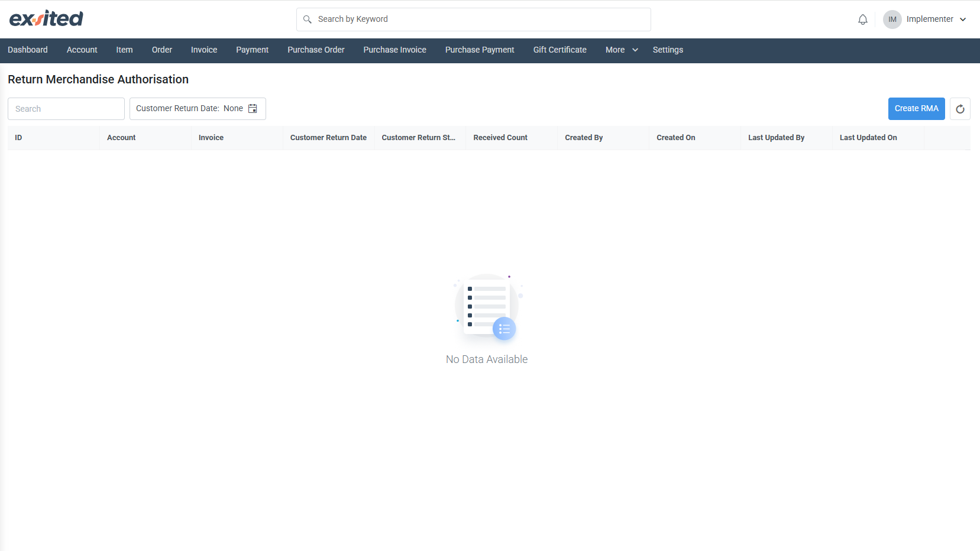Open the Purchase Payment menu item

click(480, 50)
